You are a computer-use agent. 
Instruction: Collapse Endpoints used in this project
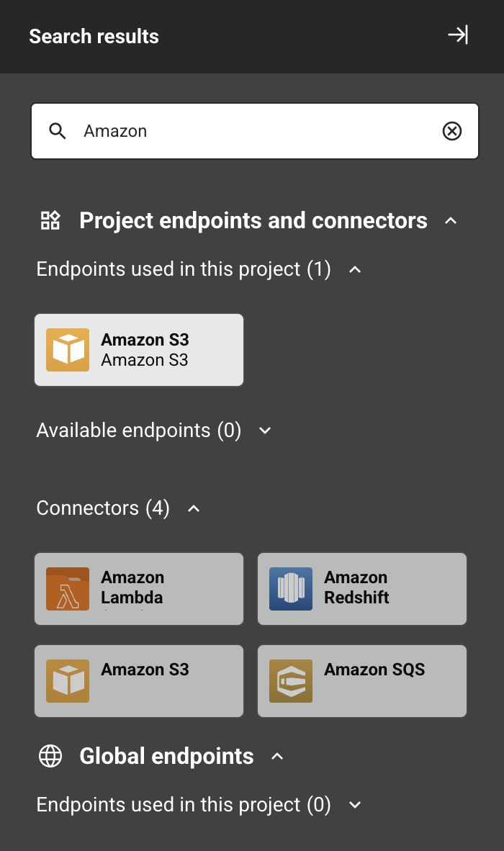[x=354, y=269]
